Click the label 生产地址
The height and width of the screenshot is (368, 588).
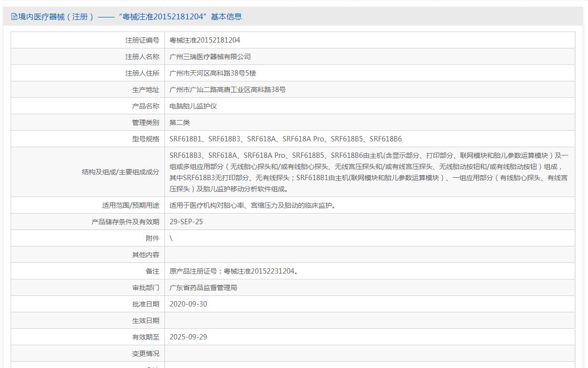click(x=146, y=90)
